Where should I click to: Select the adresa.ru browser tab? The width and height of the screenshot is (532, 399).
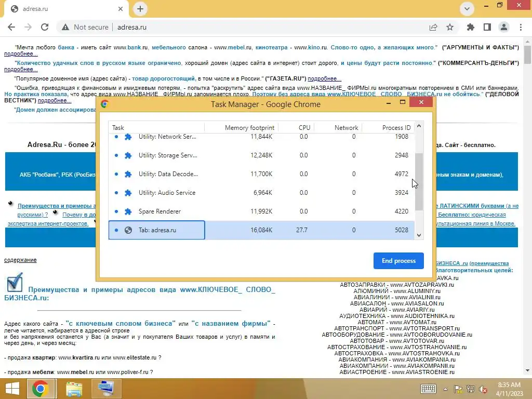point(66,9)
